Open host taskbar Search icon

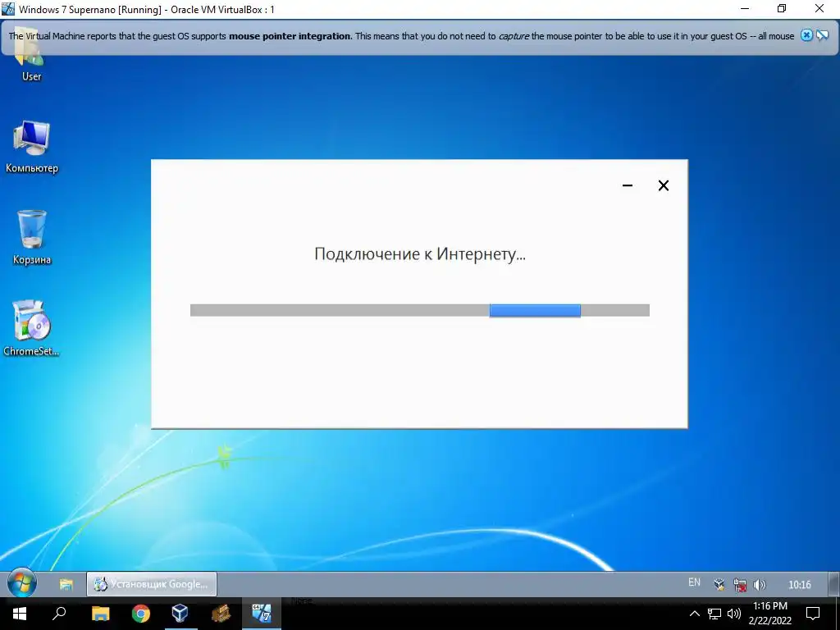pyautogui.click(x=59, y=614)
